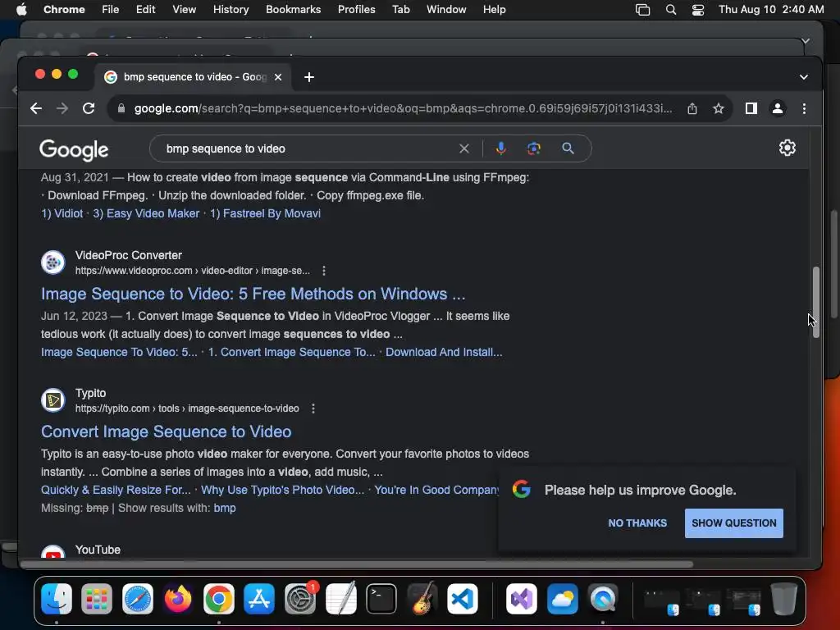Click the address bar URL
The image size is (840, 630).
pyautogui.click(x=403, y=109)
